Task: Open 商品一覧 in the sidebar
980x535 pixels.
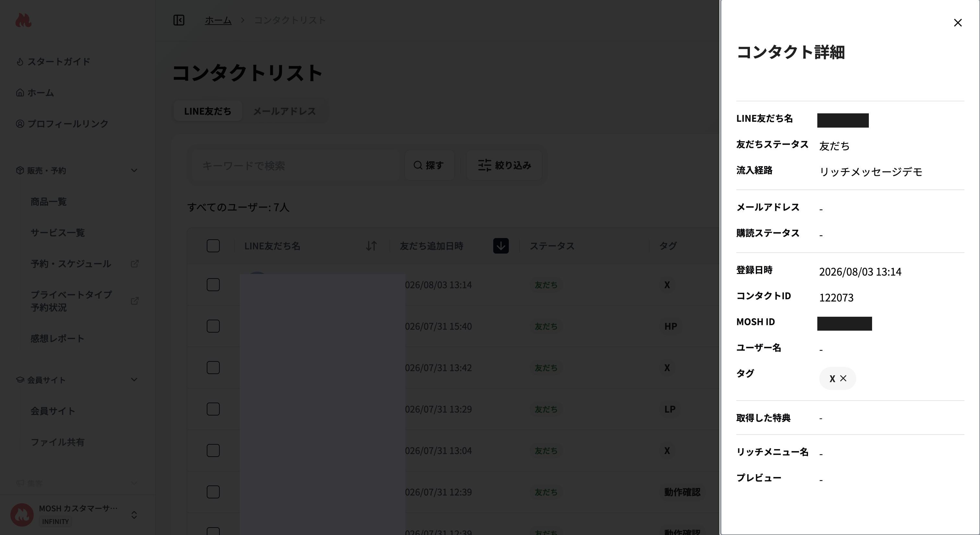Action: pos(49,201)
